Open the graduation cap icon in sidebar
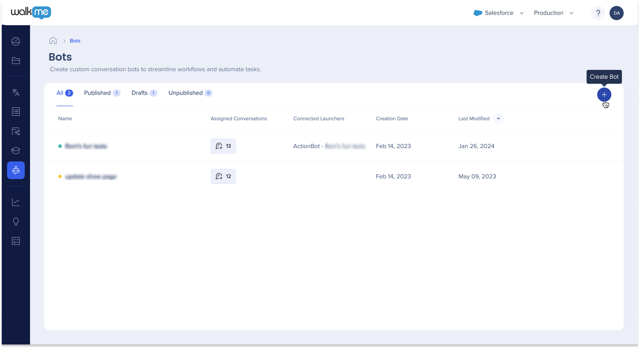This screenshot has width=644, height=348. (x=16, y=151)
